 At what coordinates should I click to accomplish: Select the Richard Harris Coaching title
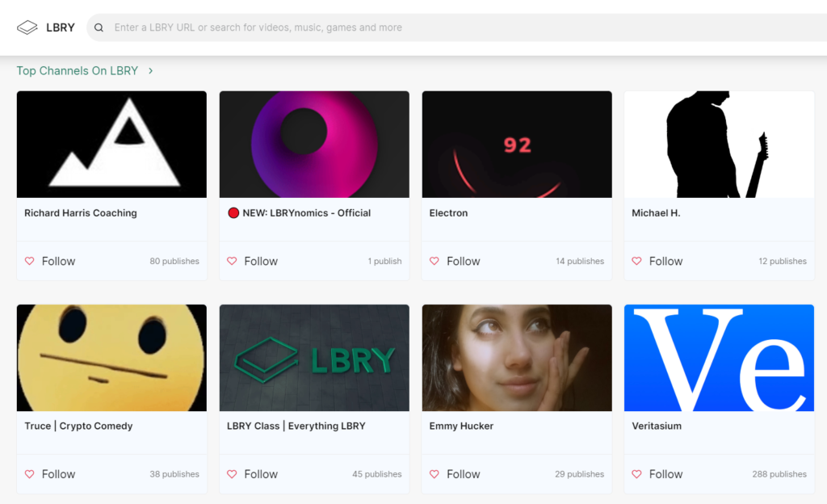[x=81, y=213]
